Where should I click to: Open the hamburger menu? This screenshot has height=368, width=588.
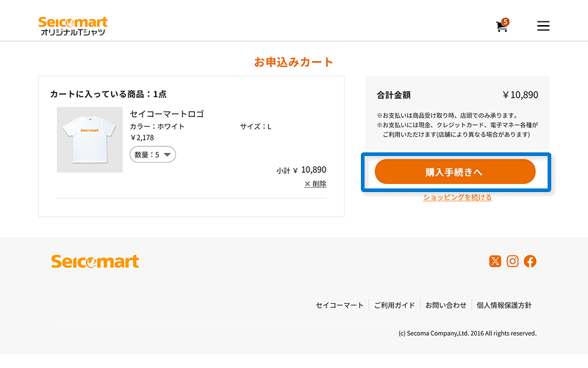pyautogui.click(x=543, y=26)
